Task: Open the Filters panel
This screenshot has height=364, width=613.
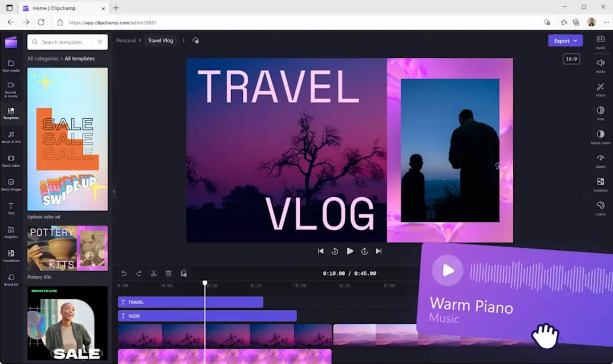Action: coord(600,90)
